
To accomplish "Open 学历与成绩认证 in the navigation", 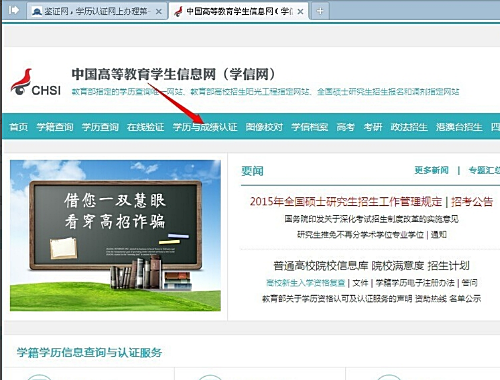I will (205, 127).
